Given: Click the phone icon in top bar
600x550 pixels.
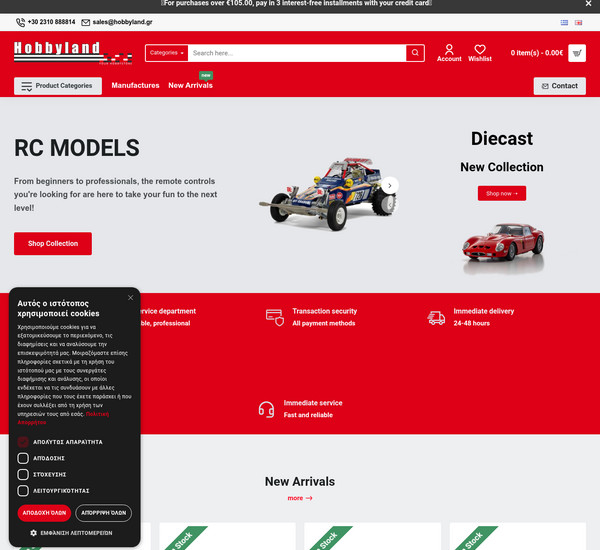Looking at the screenshot, I should [20, 23].
